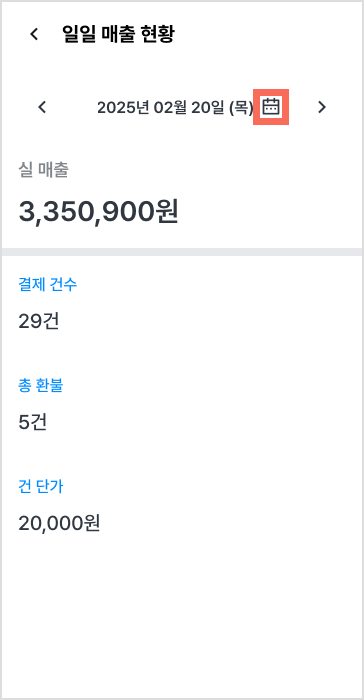Click the 02월 month portion of date
This screenshot has width=364, height=700.
point(170,108)
